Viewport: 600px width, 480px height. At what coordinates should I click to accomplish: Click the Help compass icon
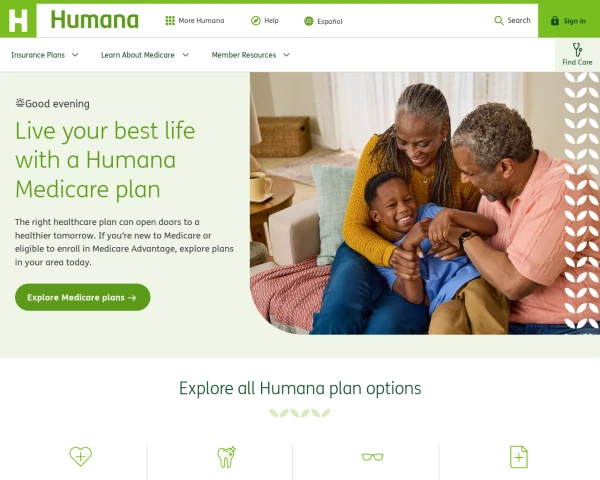256,21
